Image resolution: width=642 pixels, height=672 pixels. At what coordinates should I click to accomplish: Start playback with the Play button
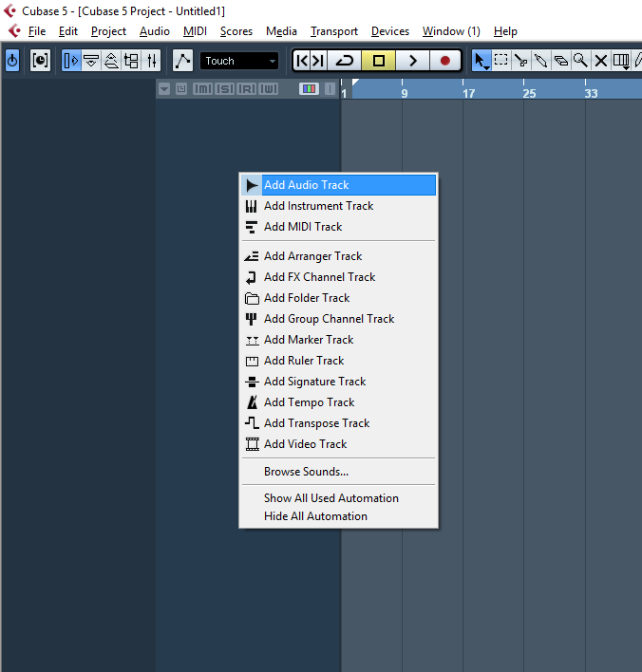412,61
